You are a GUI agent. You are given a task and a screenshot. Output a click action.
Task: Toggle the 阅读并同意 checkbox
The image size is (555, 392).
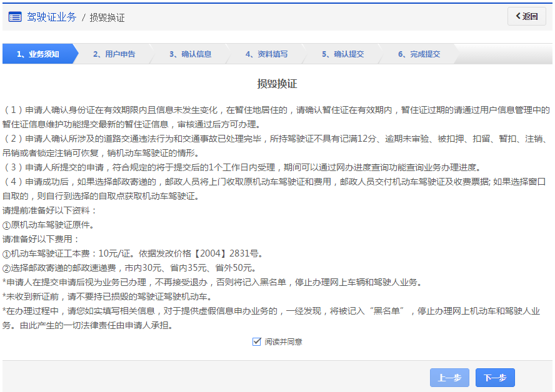pyautogui.click(x=256, y=341)
